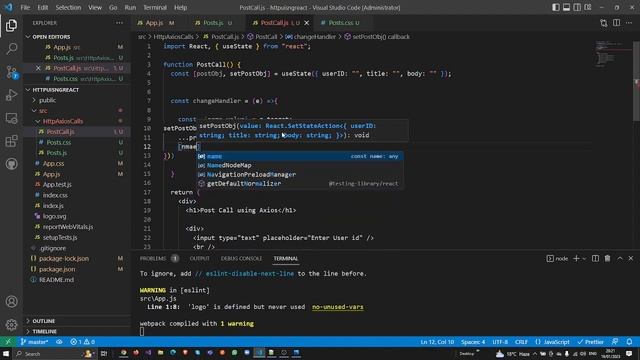The width and height of the screenshot is (640, 360).
Task: Maximize the panel using the up chevron
Action: click(620, 258)
